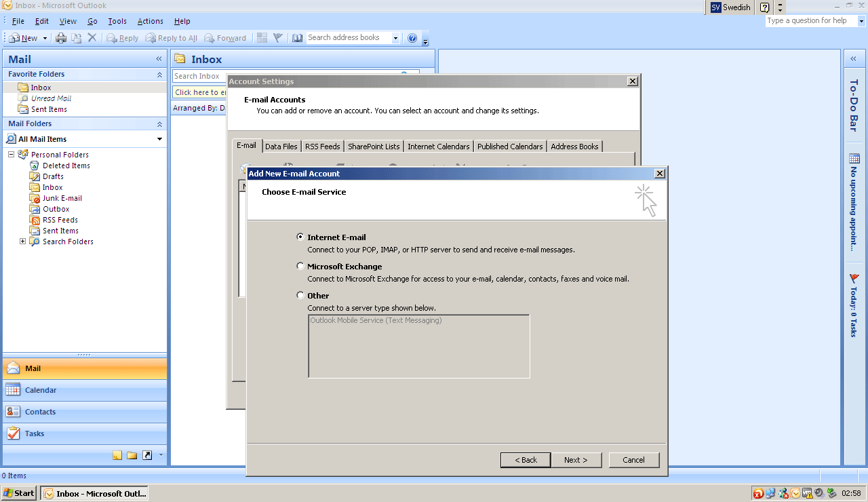
Task: Expand the Search Folders tree node
Action: click(22, 242)
